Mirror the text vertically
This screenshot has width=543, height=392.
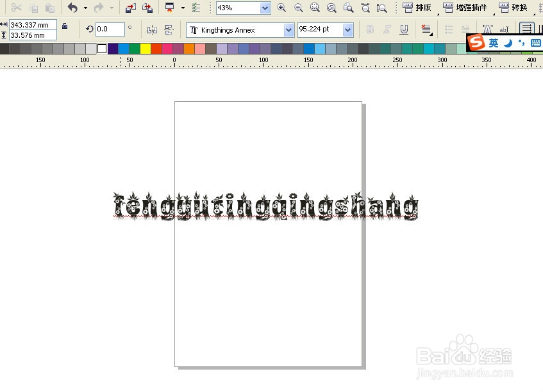coord(169,29)
